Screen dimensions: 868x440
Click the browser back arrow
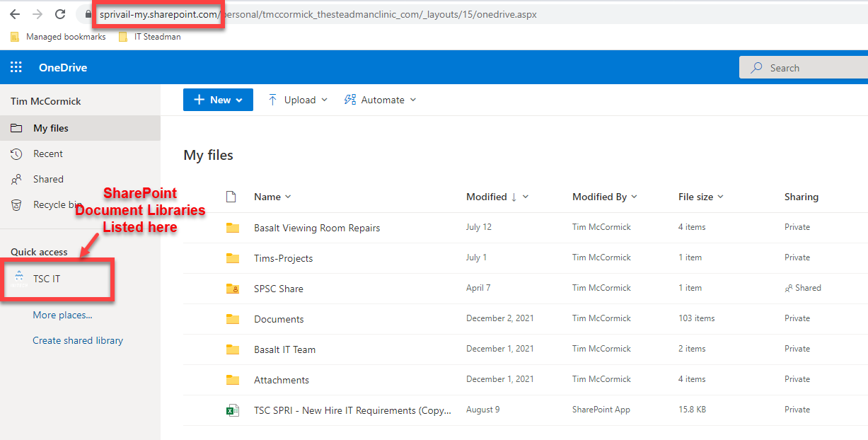click(15, 14)
